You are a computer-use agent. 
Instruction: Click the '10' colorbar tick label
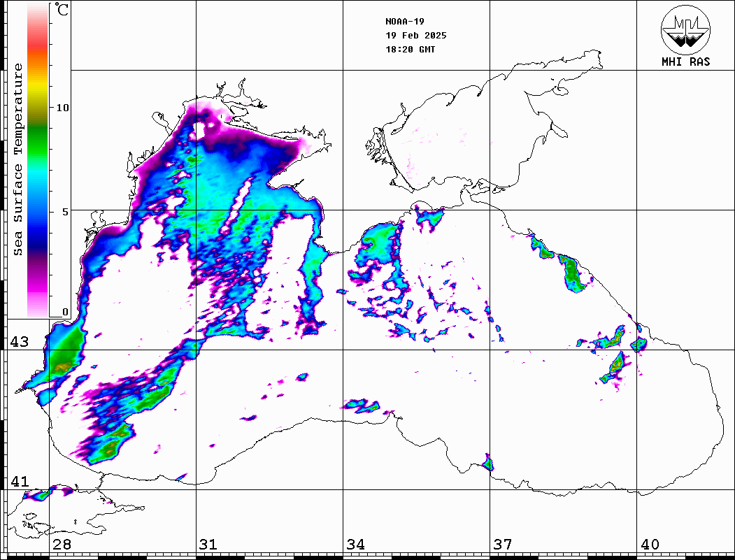click(x=62, y=108)
